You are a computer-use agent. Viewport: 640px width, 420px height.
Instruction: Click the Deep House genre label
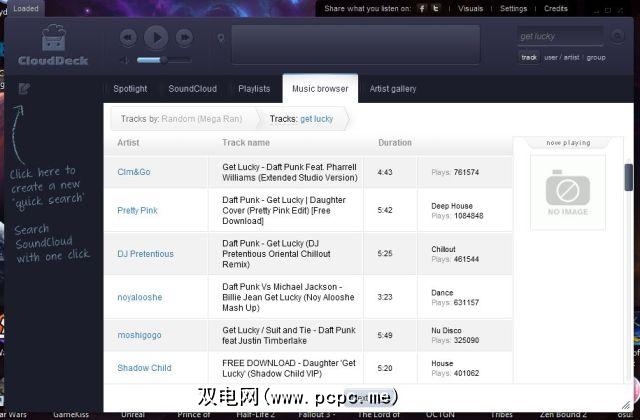pos(452,206)
